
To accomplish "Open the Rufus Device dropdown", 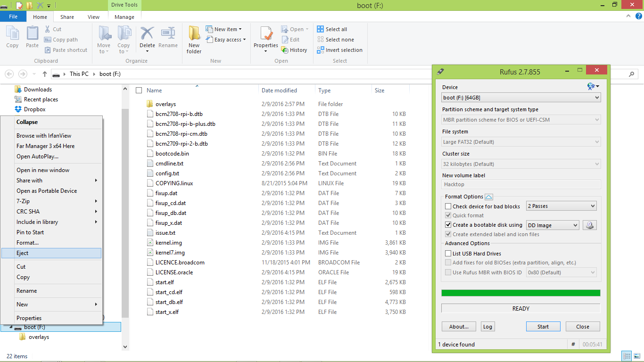I will point(521,98).
